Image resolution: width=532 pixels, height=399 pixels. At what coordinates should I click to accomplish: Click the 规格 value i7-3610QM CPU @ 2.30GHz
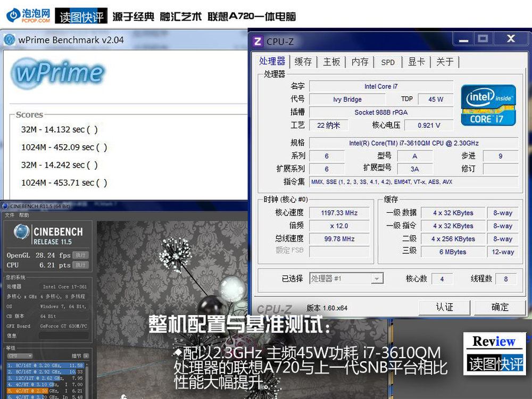414,143
